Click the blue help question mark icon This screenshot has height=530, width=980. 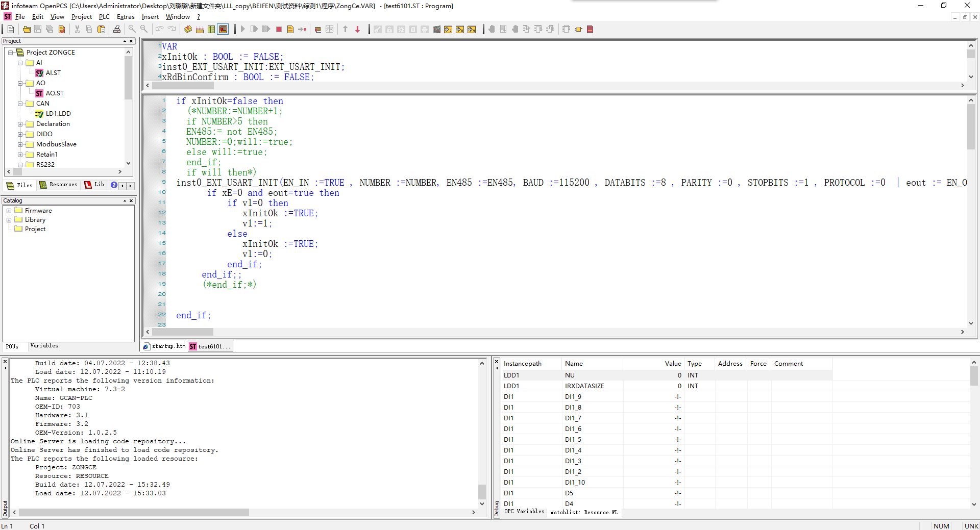(x=114, y=185)
